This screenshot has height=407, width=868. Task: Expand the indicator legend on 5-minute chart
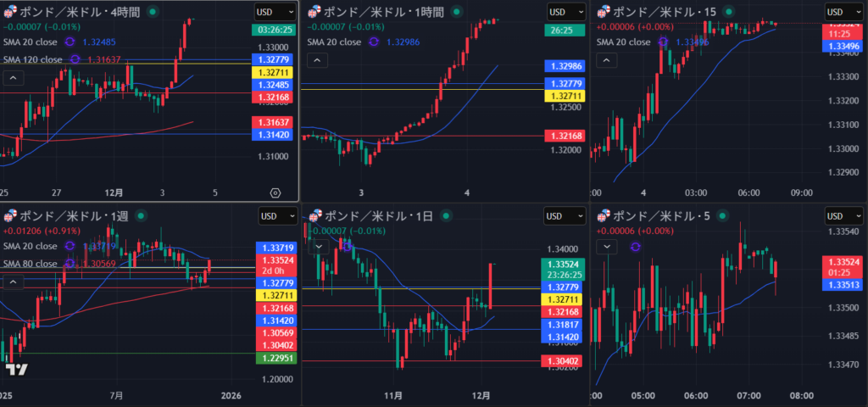pos(608,246)
